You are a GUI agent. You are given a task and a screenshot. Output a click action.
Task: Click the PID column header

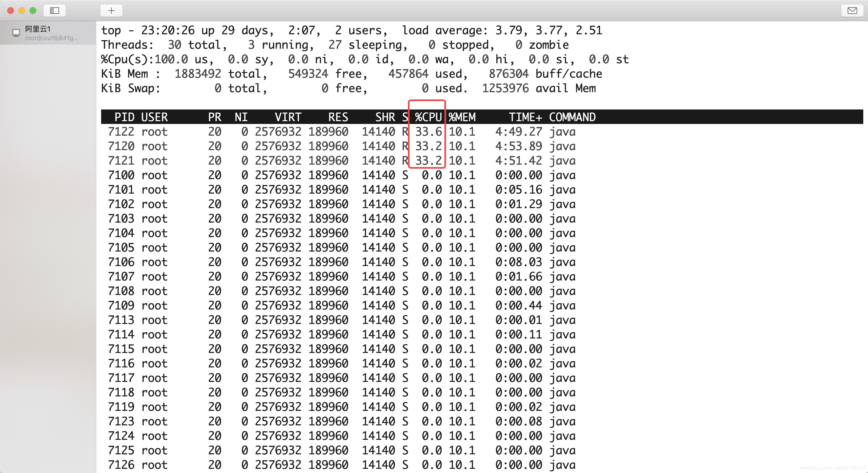(x=124, y=117)
